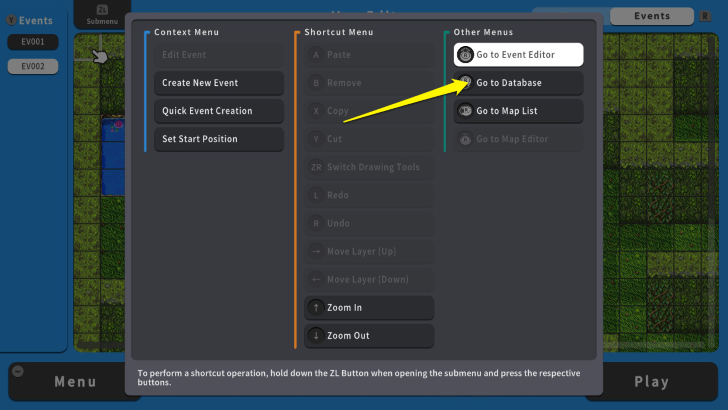Open the Go to Database entry
728x410 pixels.
[x=518, y=83]
